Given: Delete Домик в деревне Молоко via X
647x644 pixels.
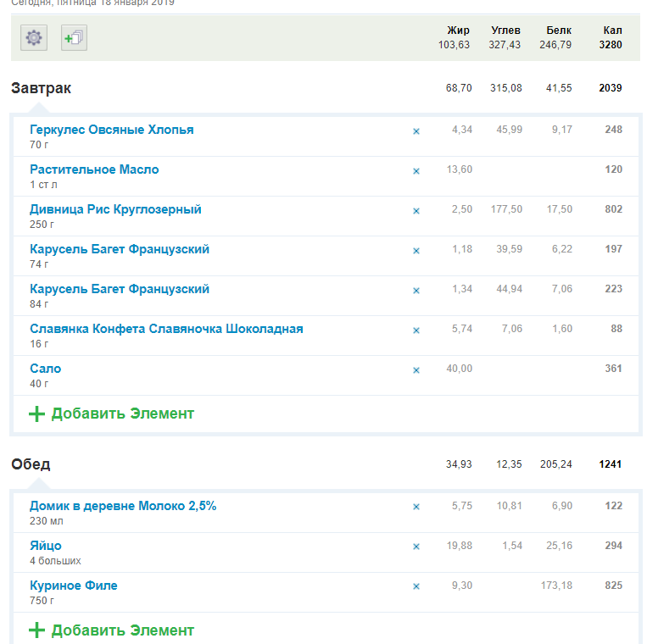Looking at the screenshot, I should 416,508.
